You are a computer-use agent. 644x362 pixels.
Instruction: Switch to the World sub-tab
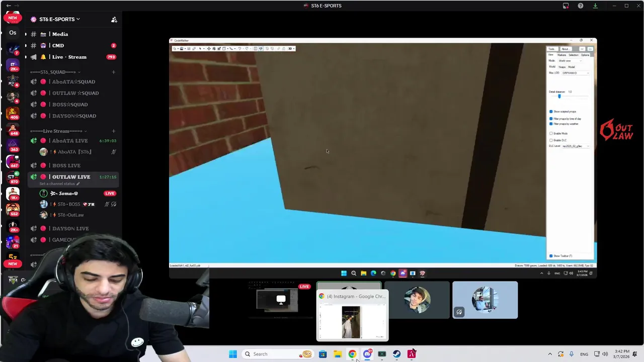552,67
